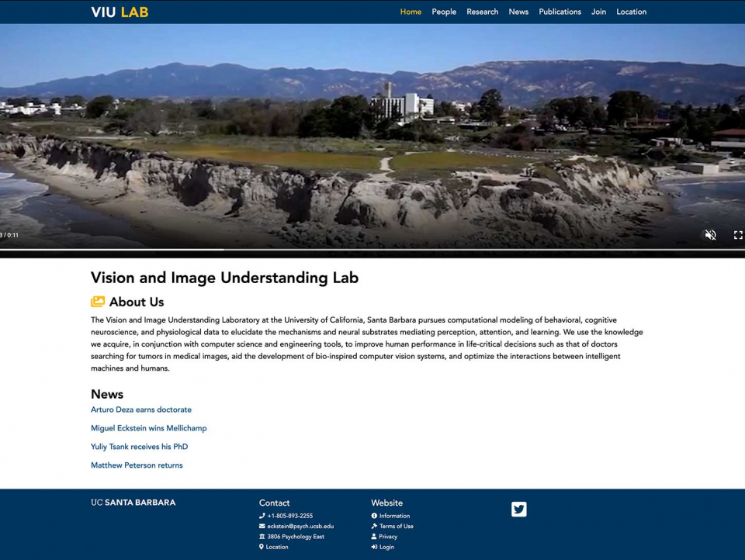The height and width of the screenshot is (560, 745).
Task: Call the +1-805-893-2255 phone link
Action: click(x=289, y=516)
